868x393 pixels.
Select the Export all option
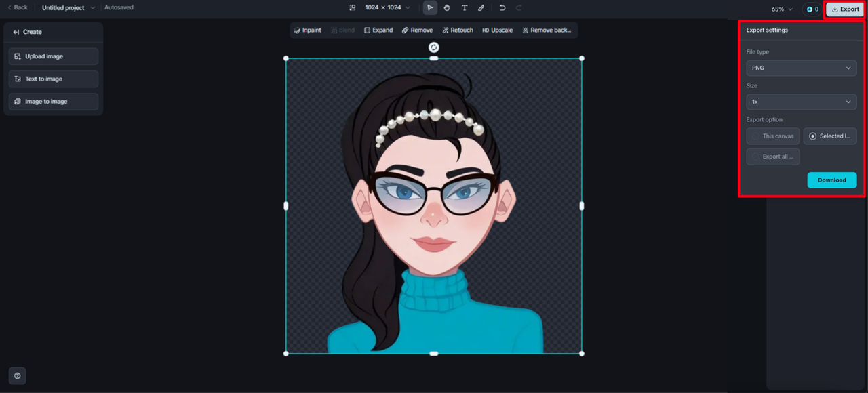(773, 157)
